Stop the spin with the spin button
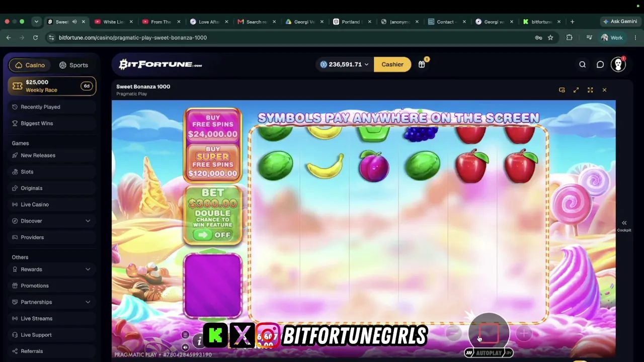Viewport: 644px width, 362px height. click(x=489, y=332)
